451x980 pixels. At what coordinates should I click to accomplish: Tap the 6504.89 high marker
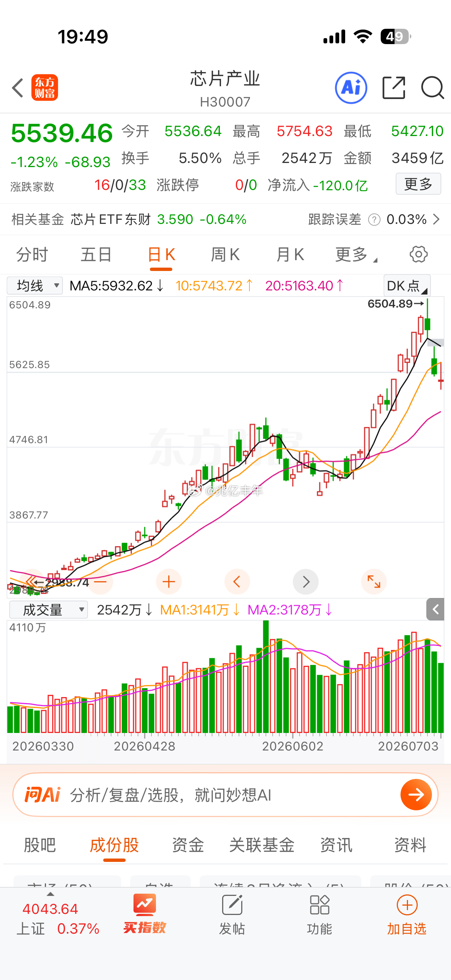(x=396, y=303)
